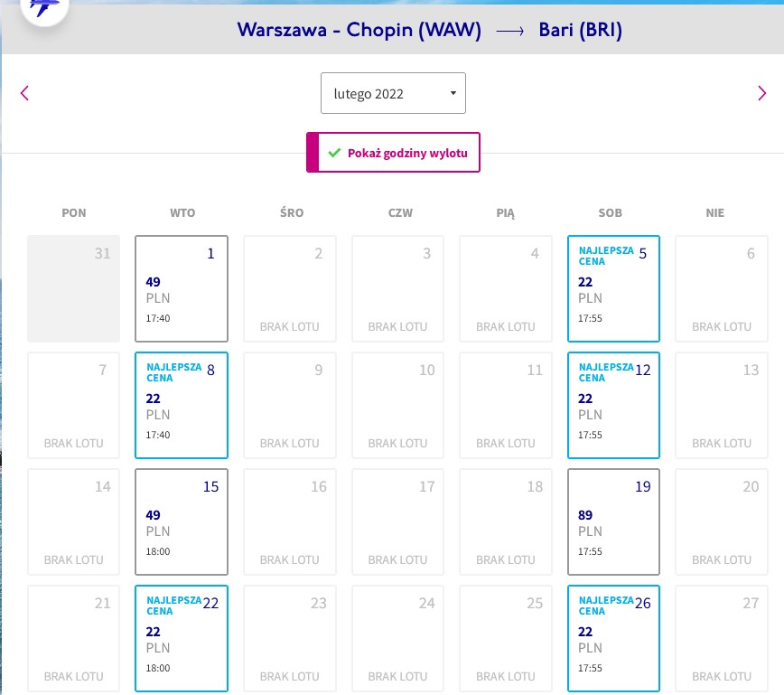Image resolution: width=784 pixels, height=695 pixels.
Task: Go to next month arrow
Action: 762,93
